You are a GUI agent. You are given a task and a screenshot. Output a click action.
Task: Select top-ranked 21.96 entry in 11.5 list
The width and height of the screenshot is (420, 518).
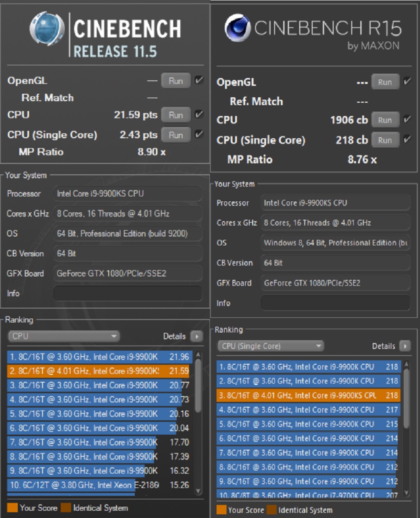point(98,357)
